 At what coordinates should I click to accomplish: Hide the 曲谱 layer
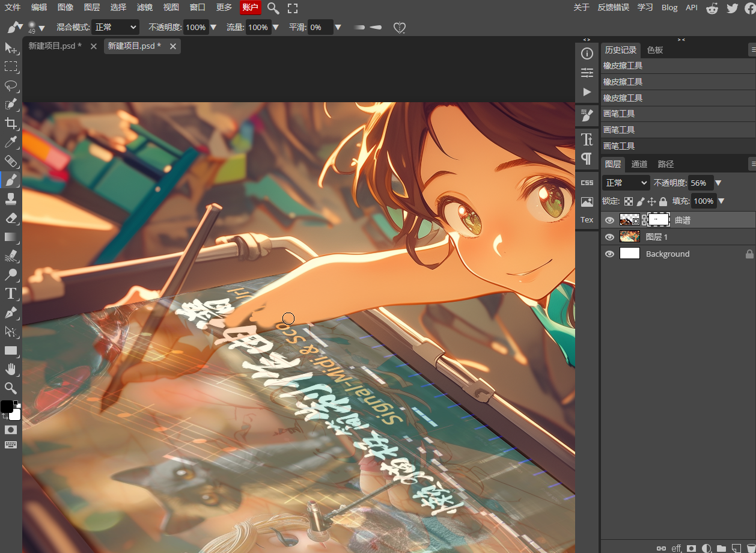(x=609, y=220)
